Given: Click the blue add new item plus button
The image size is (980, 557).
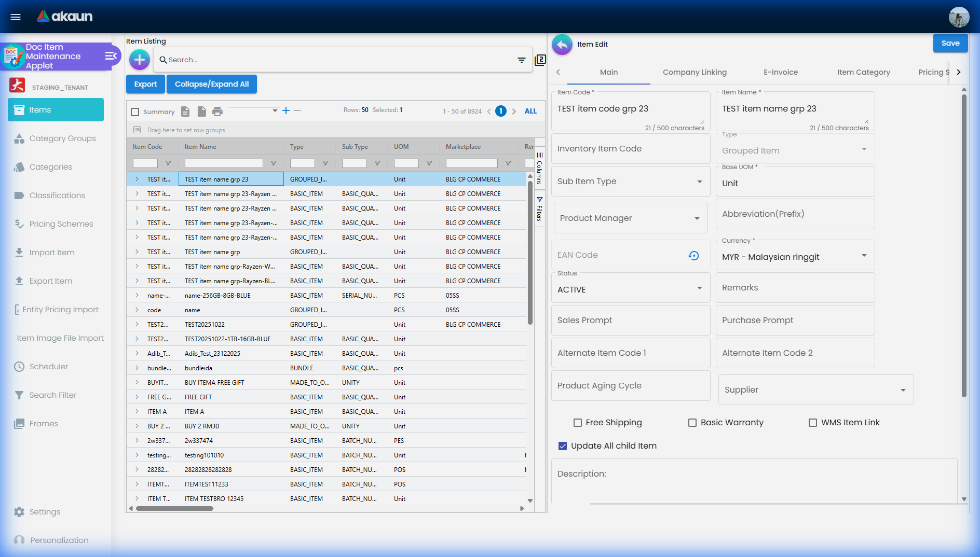Looking at the screenshot, I should coord(139,60).
